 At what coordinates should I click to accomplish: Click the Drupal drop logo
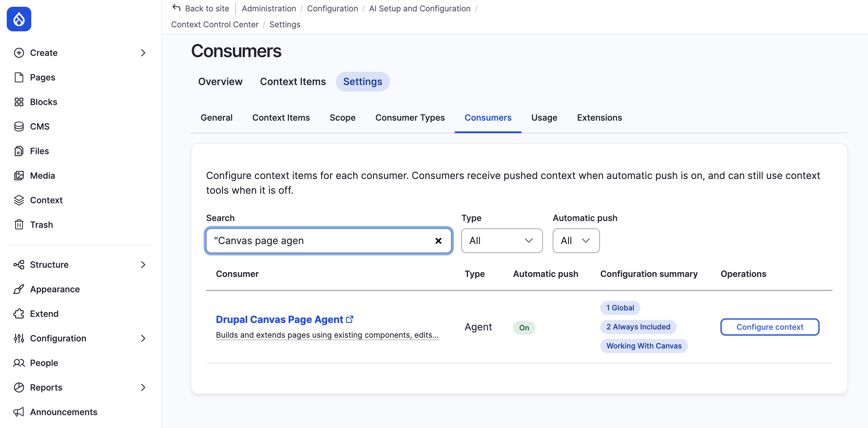tap(19, 19)
